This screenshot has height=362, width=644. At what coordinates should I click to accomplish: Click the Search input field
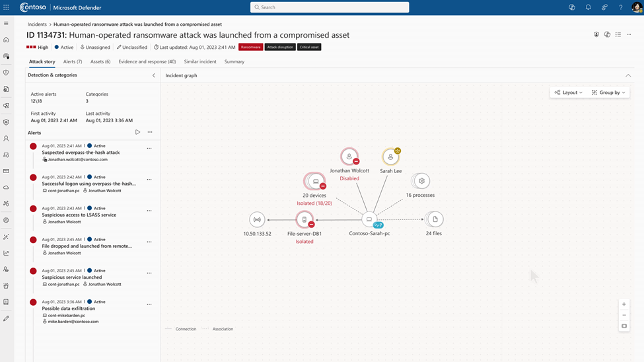click(330, 7)
